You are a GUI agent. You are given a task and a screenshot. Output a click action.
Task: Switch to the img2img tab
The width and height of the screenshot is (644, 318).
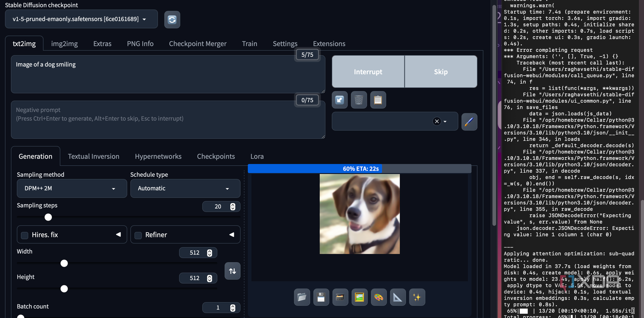point(64,44)
